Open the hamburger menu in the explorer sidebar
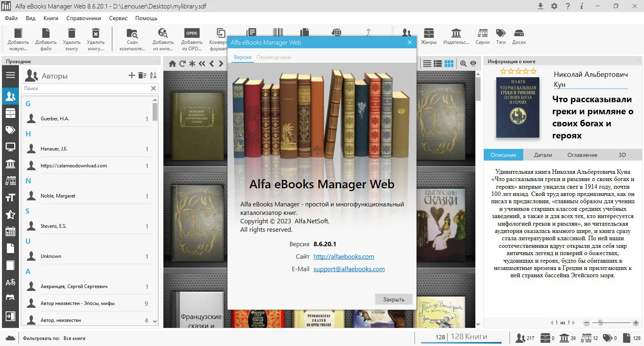 coord(10,75)
